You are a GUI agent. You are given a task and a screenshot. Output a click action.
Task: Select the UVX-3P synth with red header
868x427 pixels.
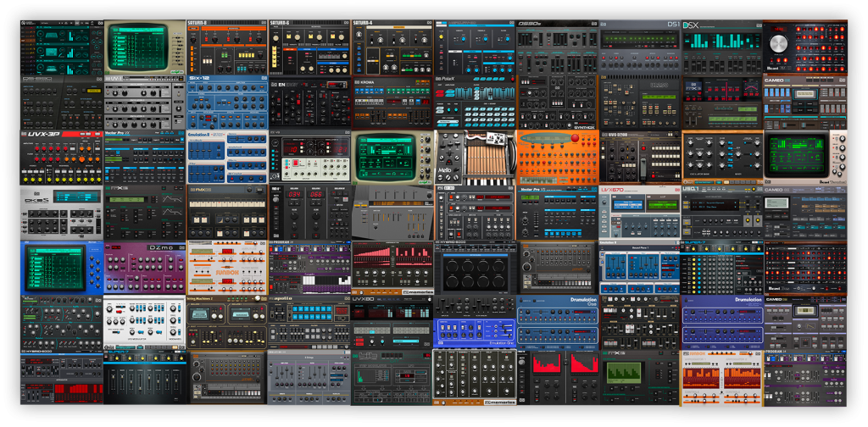point(62,158)
